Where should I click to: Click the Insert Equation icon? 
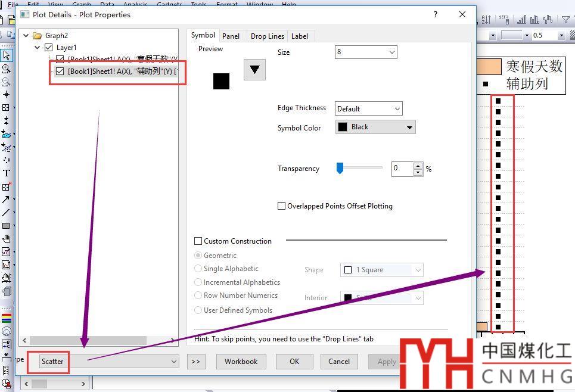pyautogui.click(x=6, y=251)
